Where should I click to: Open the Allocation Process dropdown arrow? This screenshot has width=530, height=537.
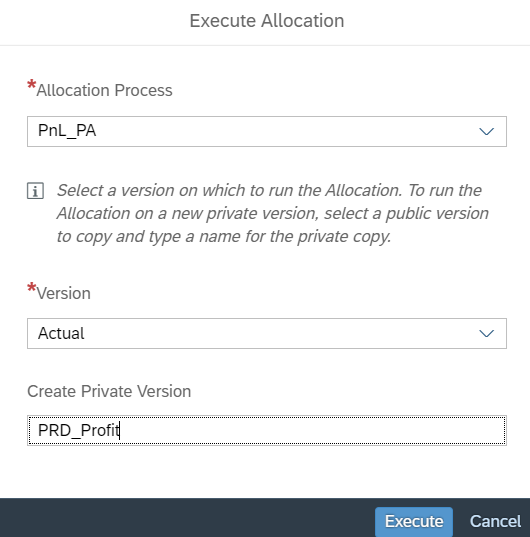coord(486,132)
